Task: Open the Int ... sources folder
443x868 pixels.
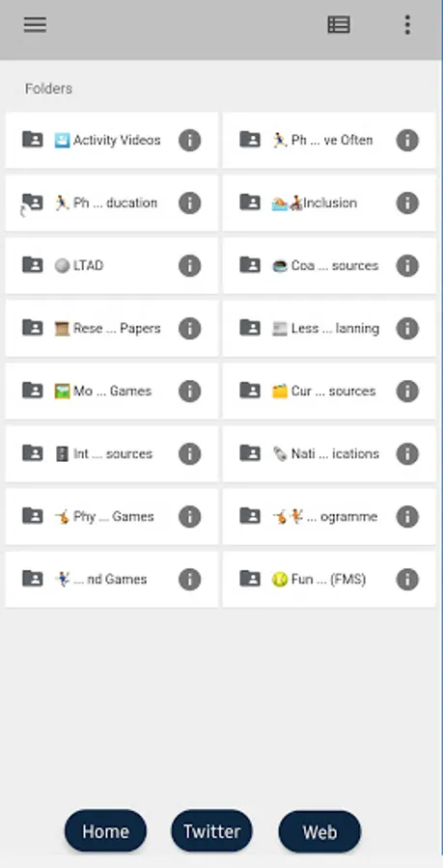Action: point(112,454)
